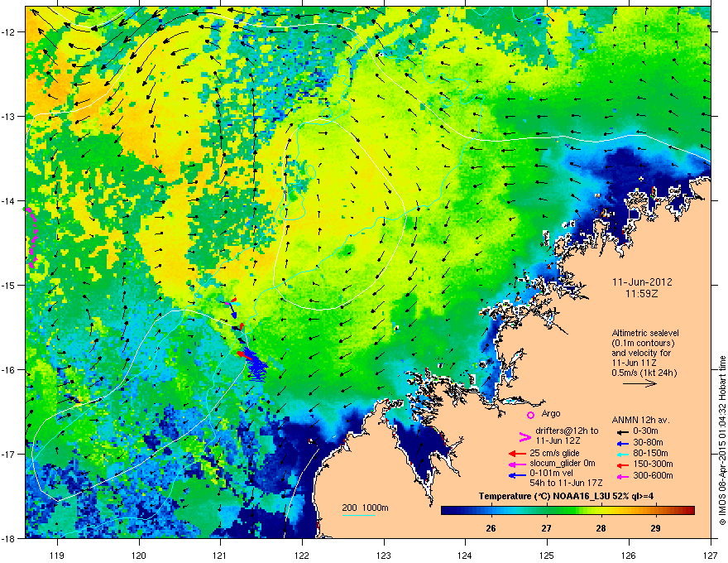The height and width of the screenshot is (563, 728).
Task: Pick the color bar at 27 degrees
Action: click(x=547, y=511)
